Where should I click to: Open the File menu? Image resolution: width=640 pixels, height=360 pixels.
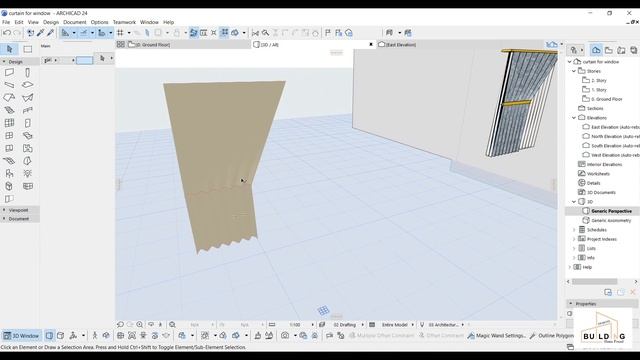coord(6,22)
